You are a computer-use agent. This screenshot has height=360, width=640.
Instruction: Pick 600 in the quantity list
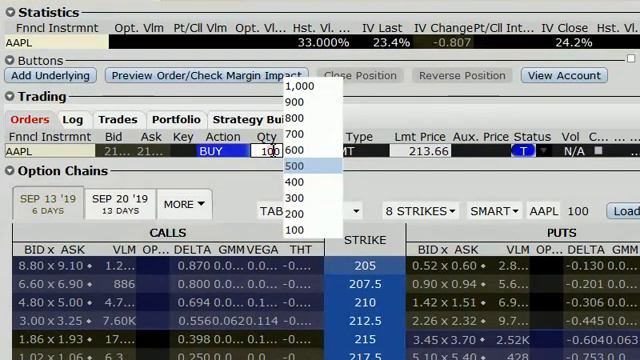[313, 150]
